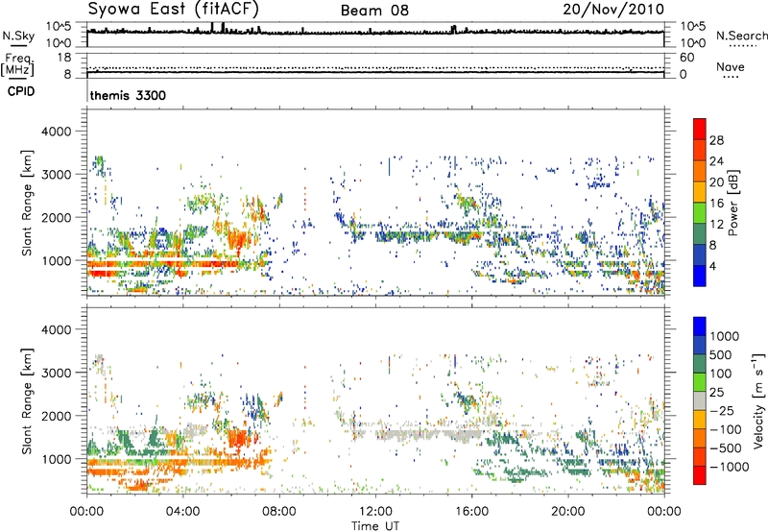
Task: Pick the velocity swatch between -1000 and -500
Action: pos(700,456)
